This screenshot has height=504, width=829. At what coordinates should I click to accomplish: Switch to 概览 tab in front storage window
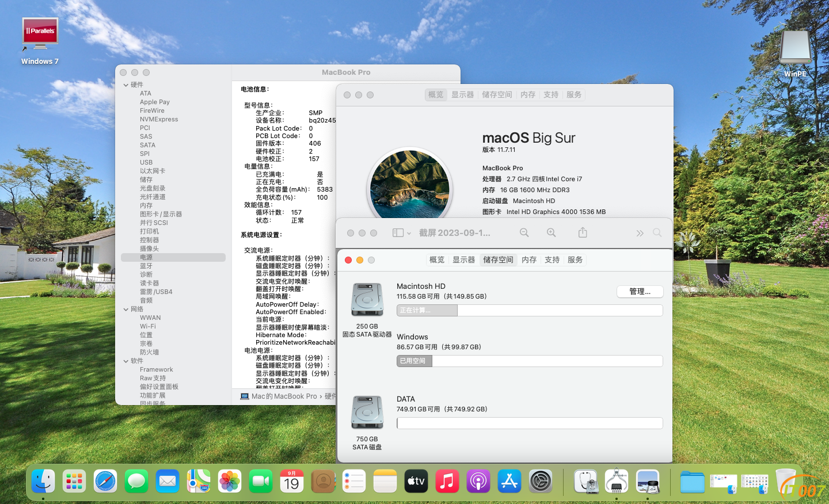437,260
